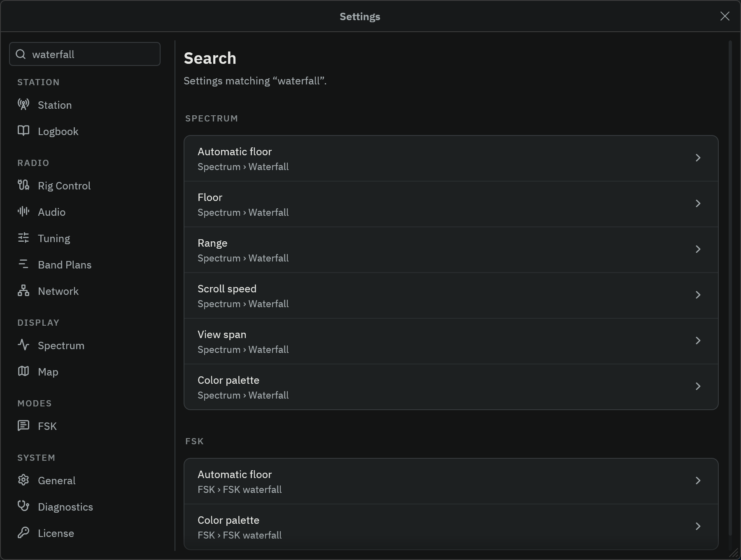Click the Map folded-map icon
The height and width of the screenshot is (560, 741).
tap(23, 371)
